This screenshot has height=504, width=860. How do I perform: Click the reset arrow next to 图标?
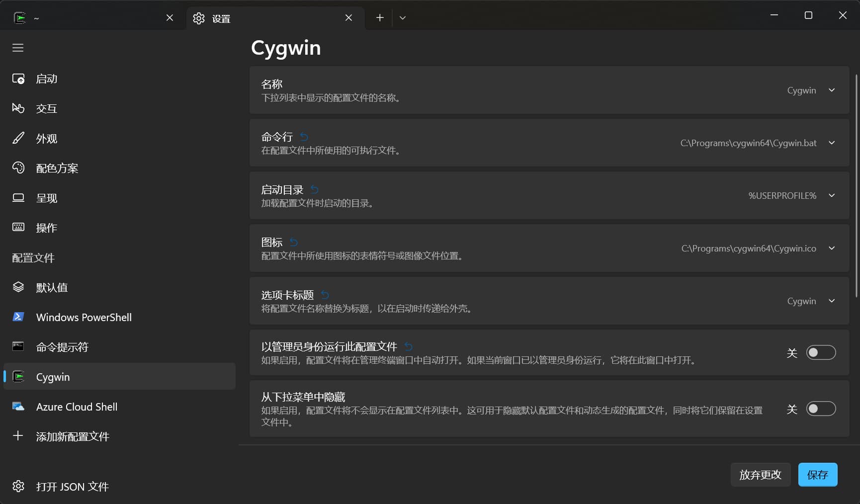tap(294, 242)
